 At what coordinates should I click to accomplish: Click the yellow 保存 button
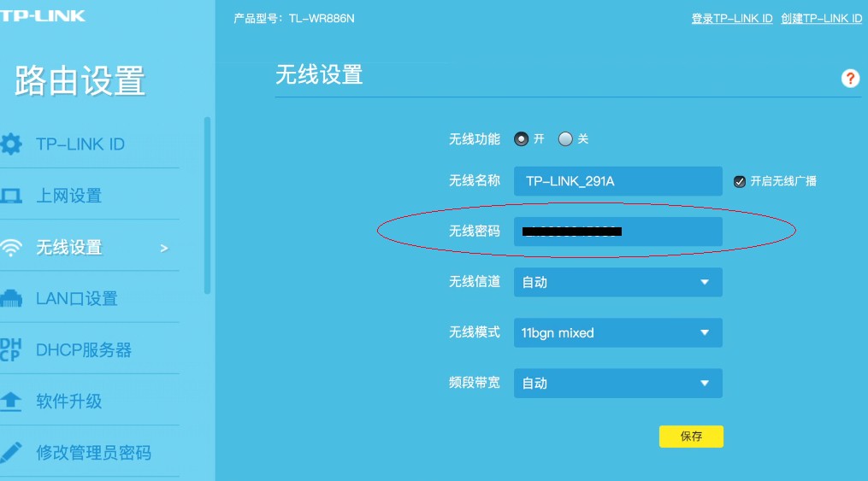coord(691,437)
